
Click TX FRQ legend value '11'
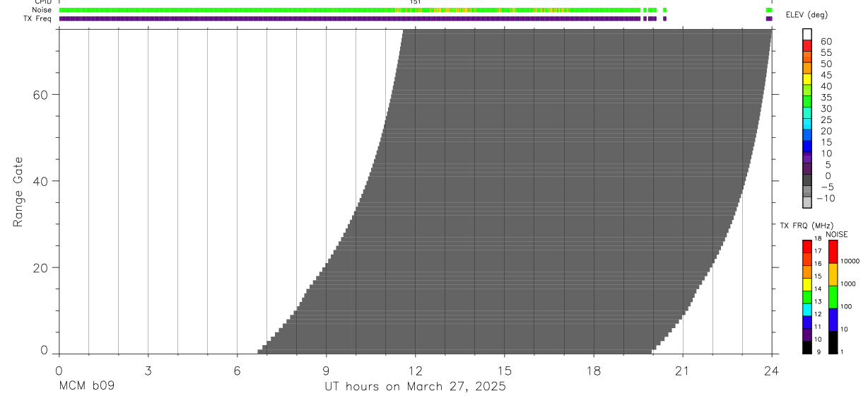pyautogui.click(x=817, y=327)
